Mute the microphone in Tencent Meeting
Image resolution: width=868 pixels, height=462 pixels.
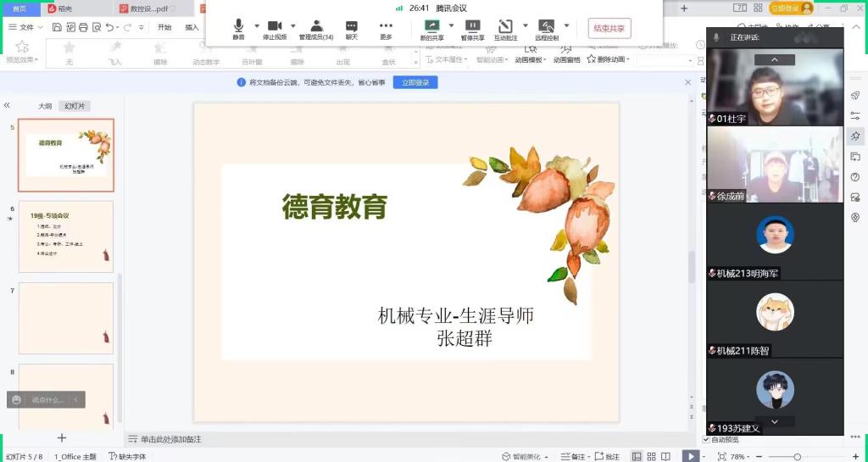pyautogui.click(x=239, y=29)
